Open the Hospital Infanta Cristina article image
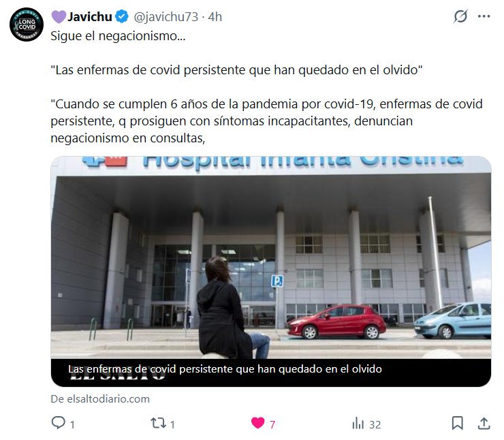This screenshot has width=504, height=440. 271,257
